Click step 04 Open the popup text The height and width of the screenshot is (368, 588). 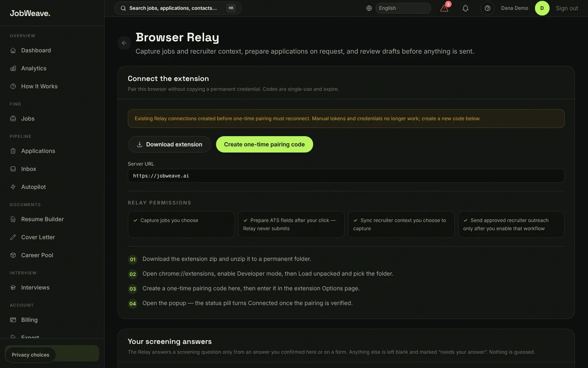[247, 303]
